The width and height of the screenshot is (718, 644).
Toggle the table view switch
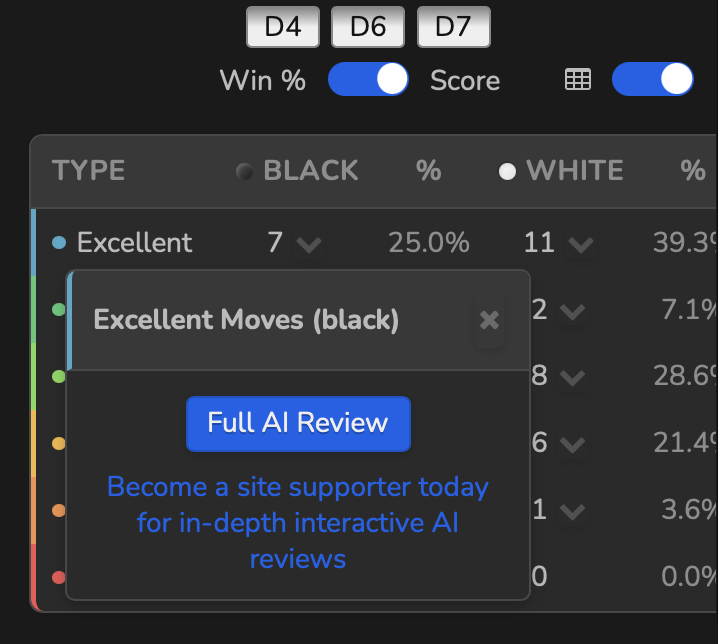[x=652, y=80]
